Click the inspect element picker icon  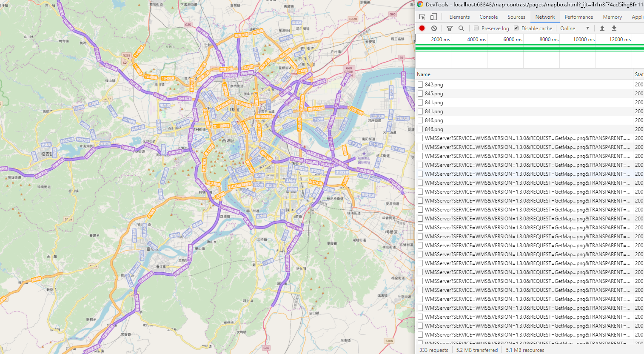pos(422,17)
